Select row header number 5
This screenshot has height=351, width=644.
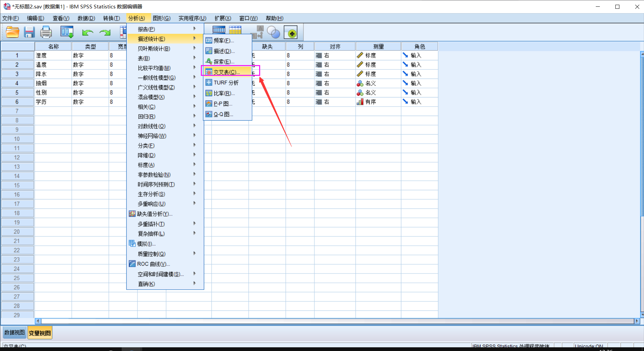(x=17, y=92)
